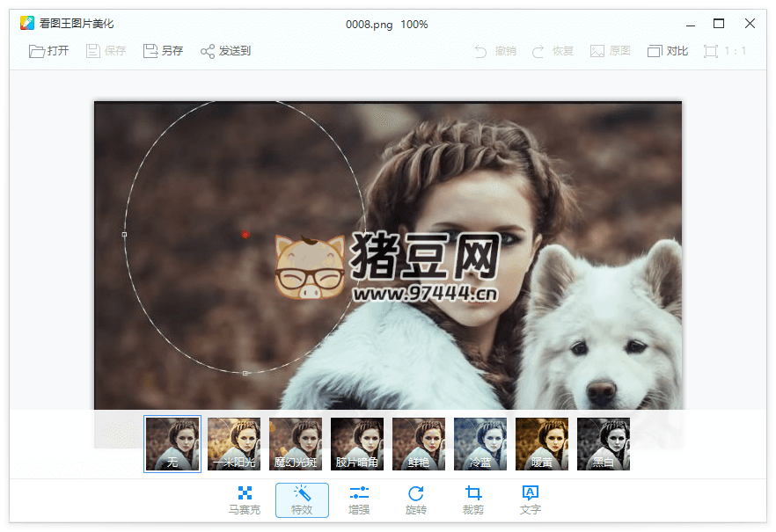Apply the 黑白 black and white filter

[x=604, y=444]
